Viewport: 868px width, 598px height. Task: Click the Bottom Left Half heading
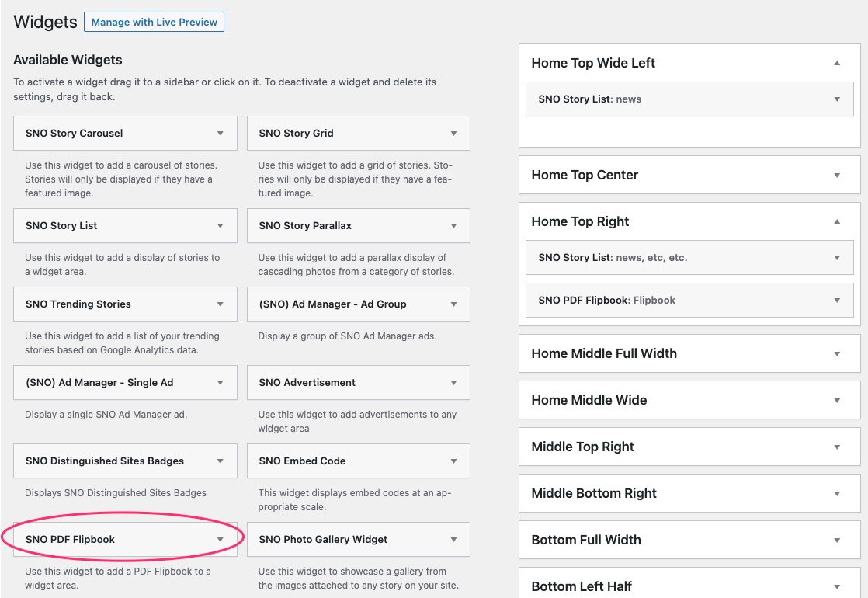(x=582, y=586)
